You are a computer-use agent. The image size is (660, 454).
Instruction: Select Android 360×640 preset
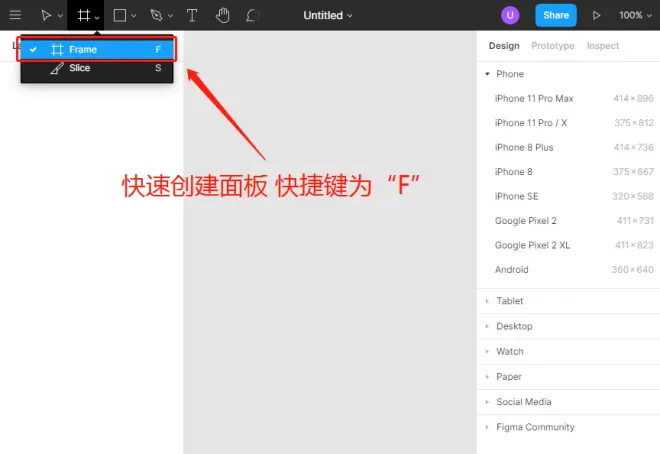[568, 269]
